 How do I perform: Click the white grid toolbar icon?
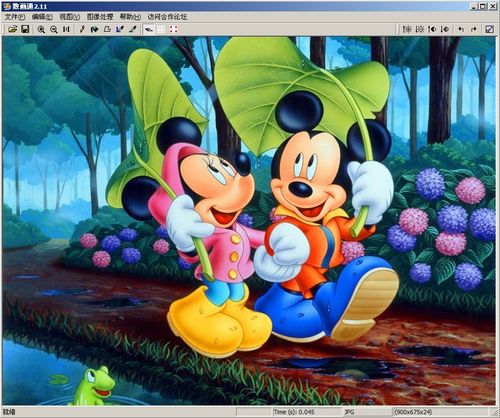tap(161, 29)
